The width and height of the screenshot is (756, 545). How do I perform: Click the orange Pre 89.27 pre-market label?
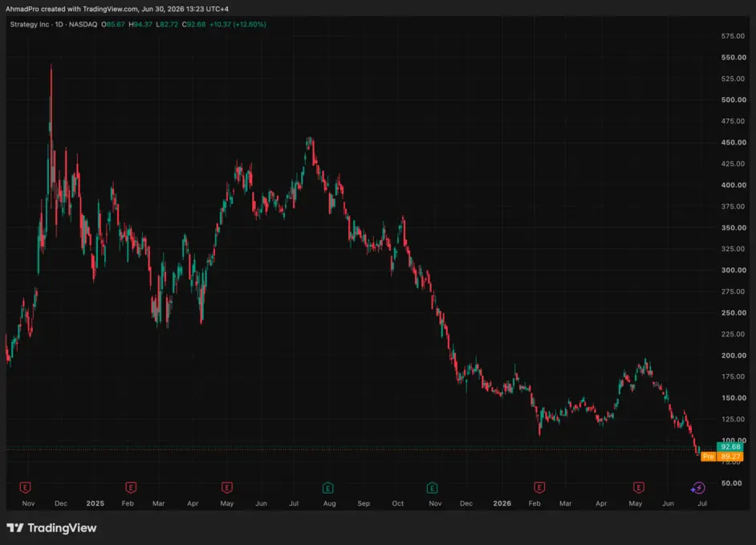[x=721, y=456]
